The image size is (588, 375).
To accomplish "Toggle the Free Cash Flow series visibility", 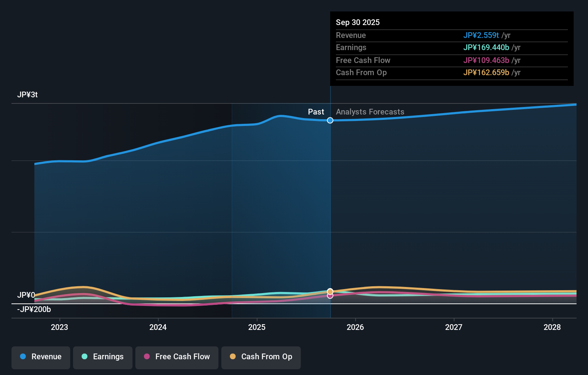I will [x=177, y=357].
